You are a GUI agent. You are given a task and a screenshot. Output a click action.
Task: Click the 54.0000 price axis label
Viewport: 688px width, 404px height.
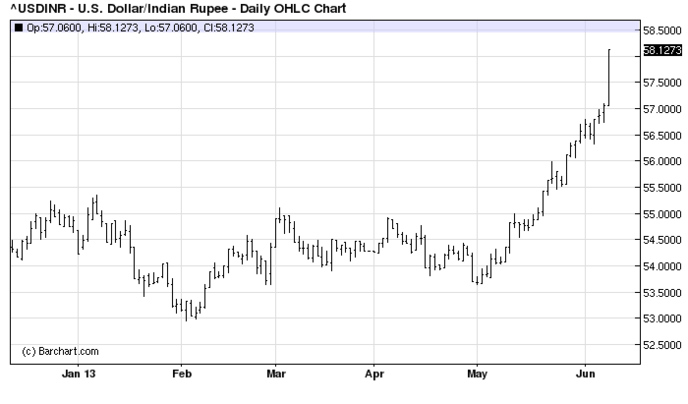pyautogui.click(x=663, y=266)
